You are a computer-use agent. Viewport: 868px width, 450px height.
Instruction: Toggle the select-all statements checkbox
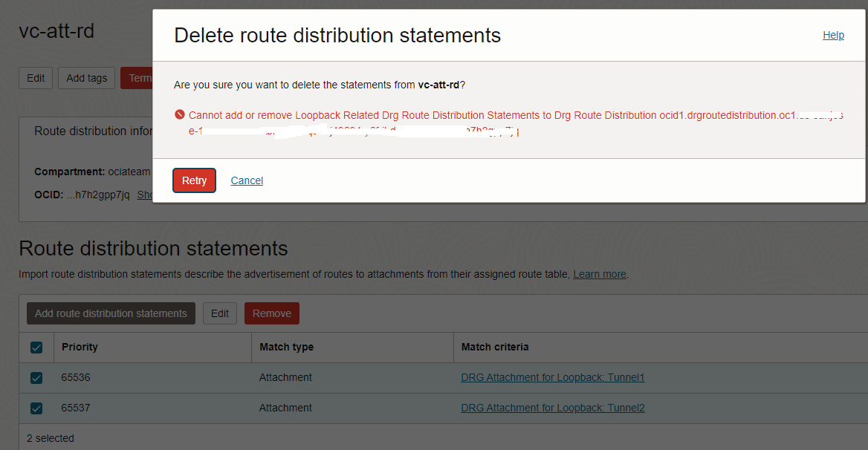point(36,348)
